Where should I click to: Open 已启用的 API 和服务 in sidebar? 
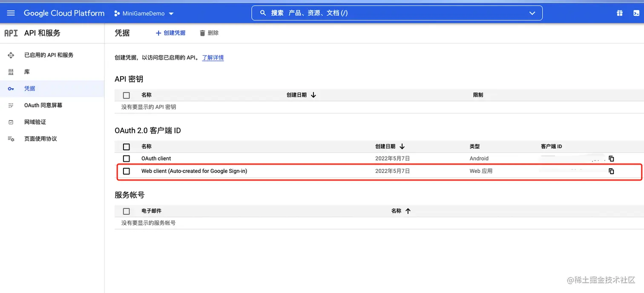click(x=47, y=55)
